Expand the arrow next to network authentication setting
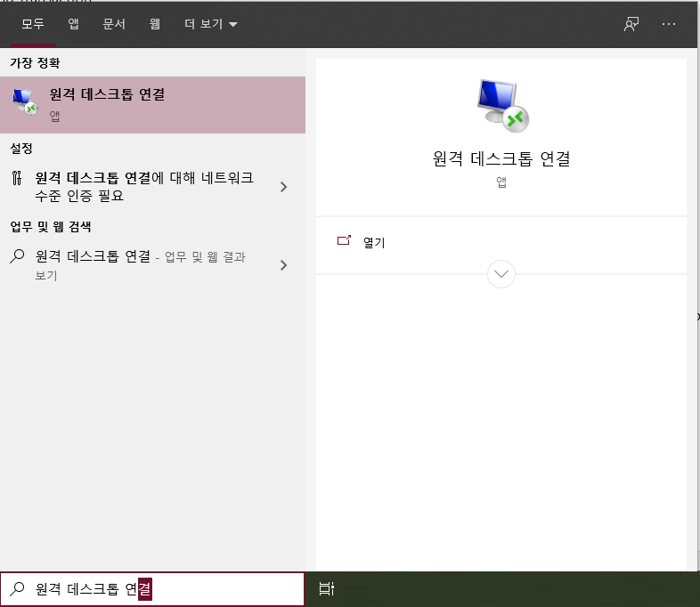The height and width of the screenshot is (607, 700). tap(283, 187)
